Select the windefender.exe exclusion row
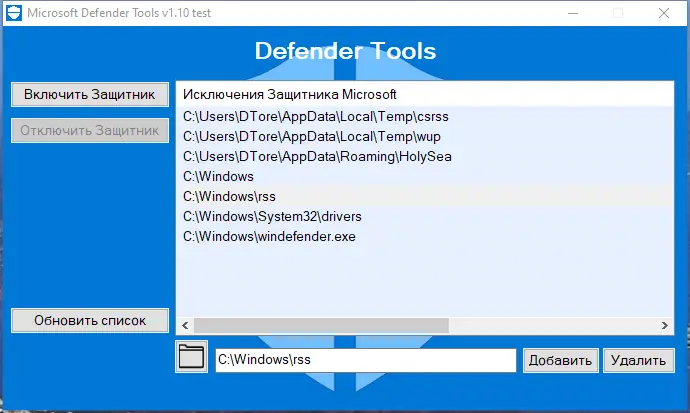 [425, 237]
